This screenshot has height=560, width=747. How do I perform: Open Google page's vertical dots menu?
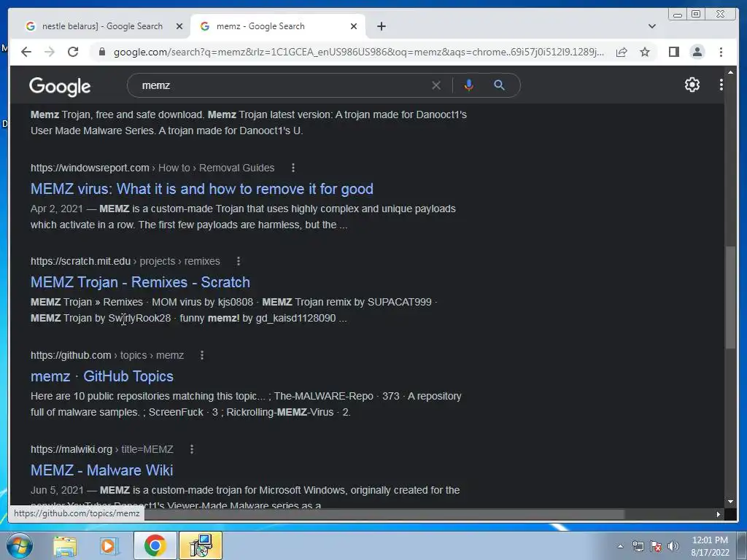pos(721,85)
